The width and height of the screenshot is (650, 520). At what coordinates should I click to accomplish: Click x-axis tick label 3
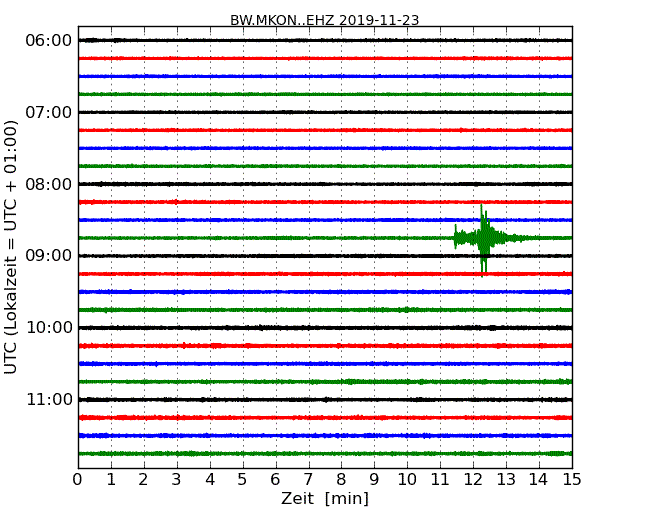(x=177, y=480)
